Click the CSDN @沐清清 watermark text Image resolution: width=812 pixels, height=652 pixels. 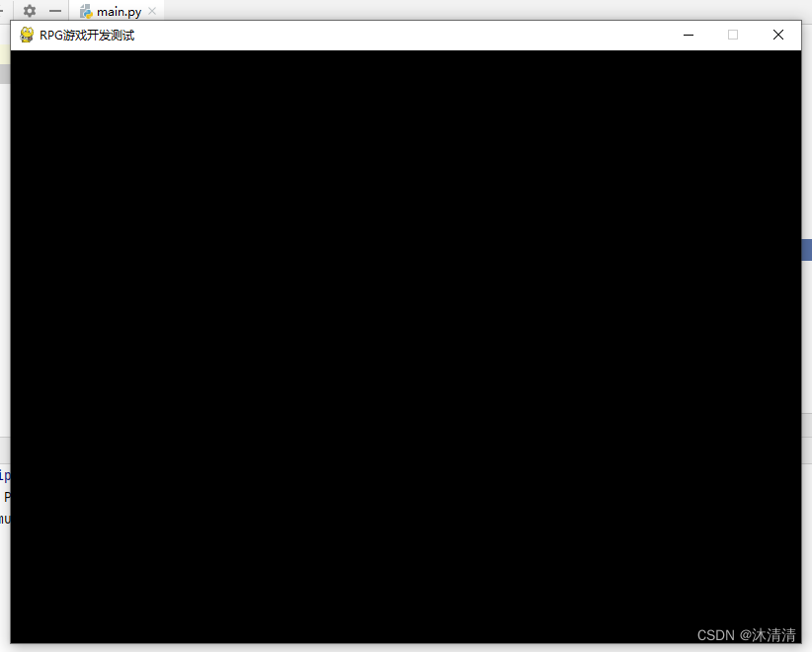tap(746, 636)
